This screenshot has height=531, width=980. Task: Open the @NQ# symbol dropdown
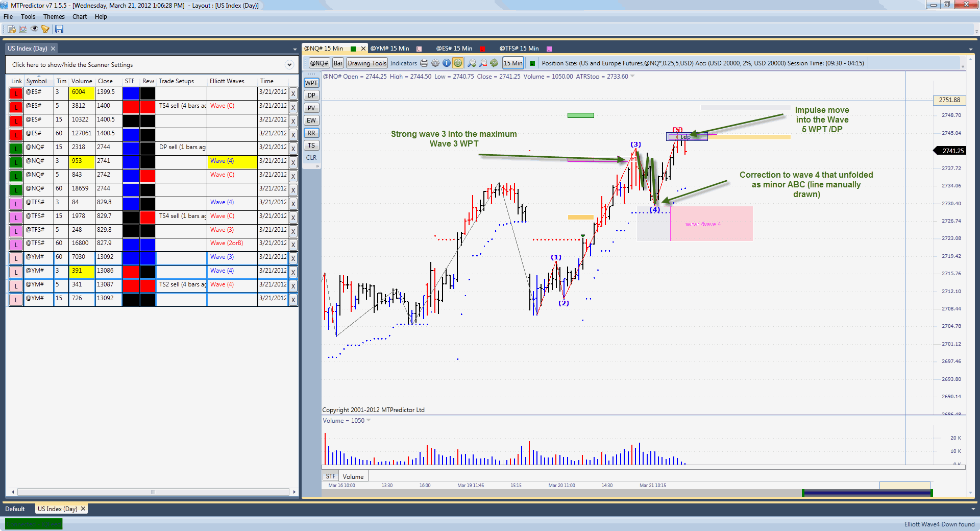[319, 63]
